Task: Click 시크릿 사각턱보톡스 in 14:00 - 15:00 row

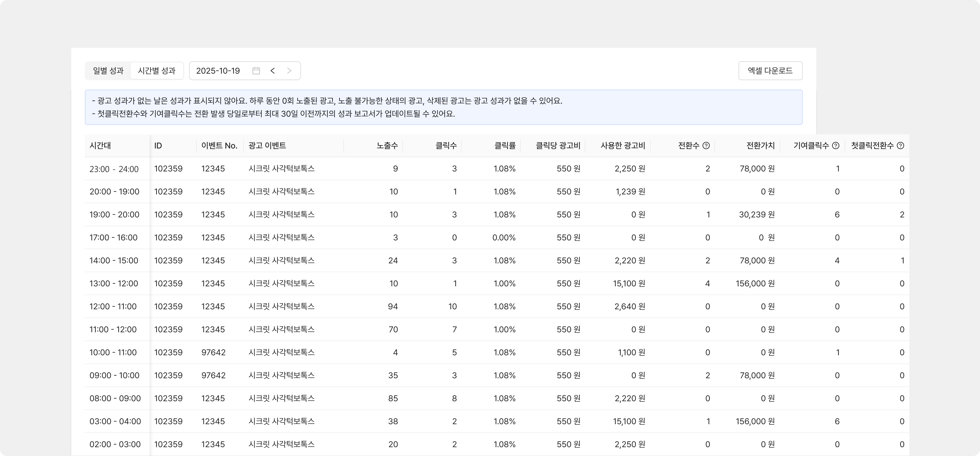Action: coord(281,260)
